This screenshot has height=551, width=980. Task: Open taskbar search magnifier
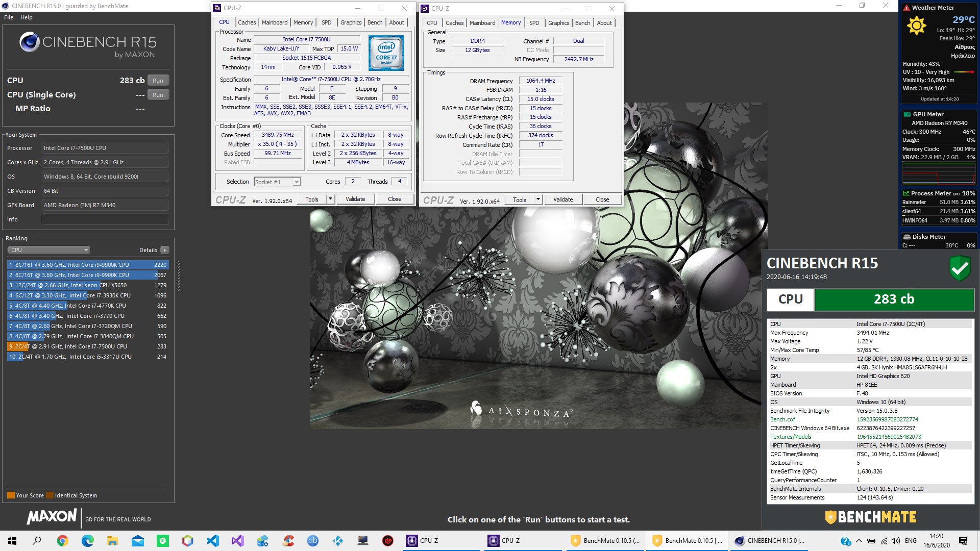tap(37, 541)
